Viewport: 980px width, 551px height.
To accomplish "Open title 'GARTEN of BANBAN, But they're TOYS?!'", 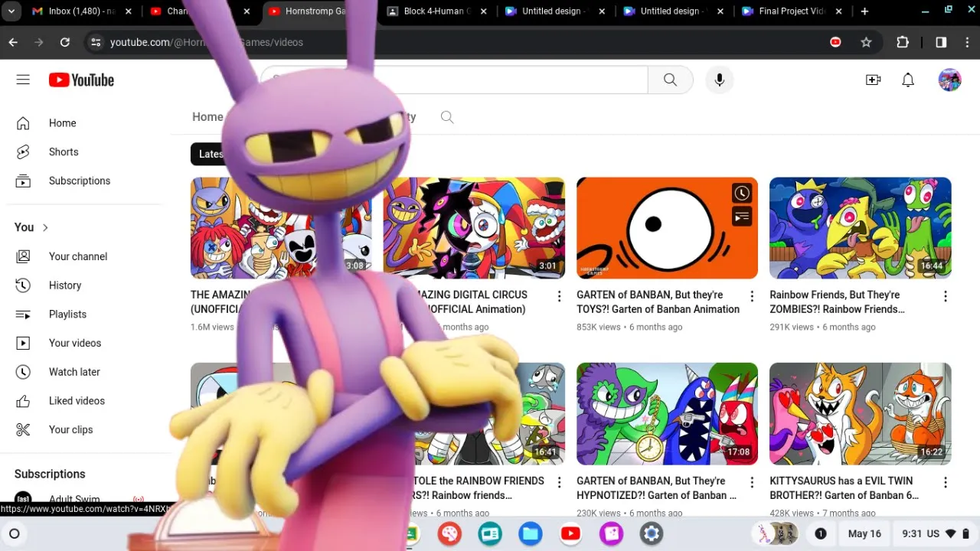I will click(x=658, y=302).
